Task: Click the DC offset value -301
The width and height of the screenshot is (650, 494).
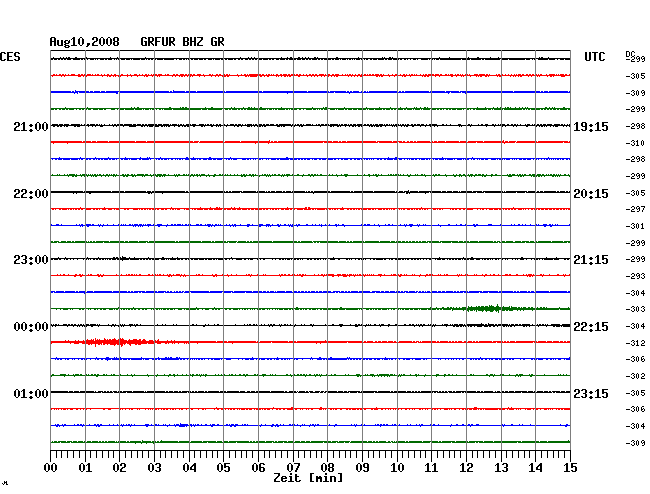Action: (635, 226)
